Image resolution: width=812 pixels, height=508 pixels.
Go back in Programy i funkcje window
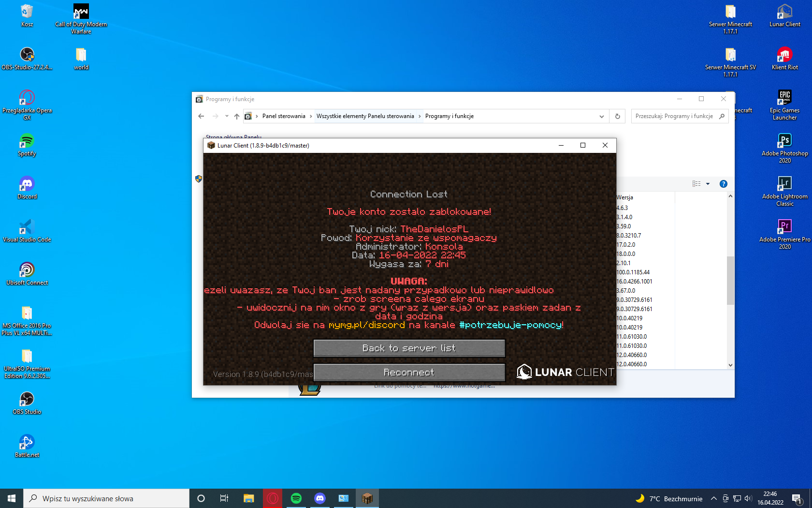click(x=201, y=116)
